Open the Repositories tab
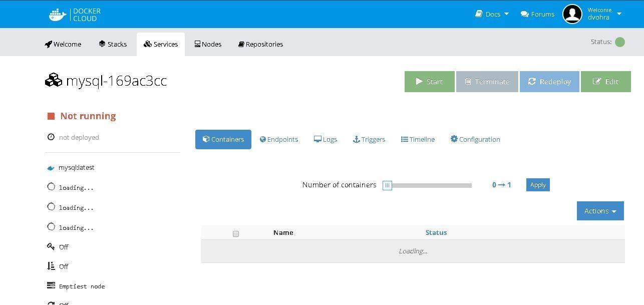Viewport: 644px width, 305px height. pyautogui.click(x=260, y=44)
